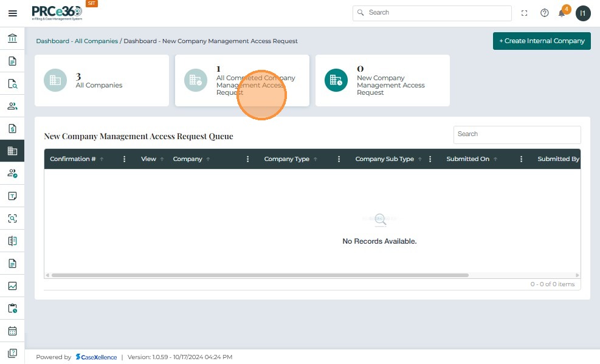Open the help question mark icon
This screenshot has width=600, height=364.
point(544,13)
